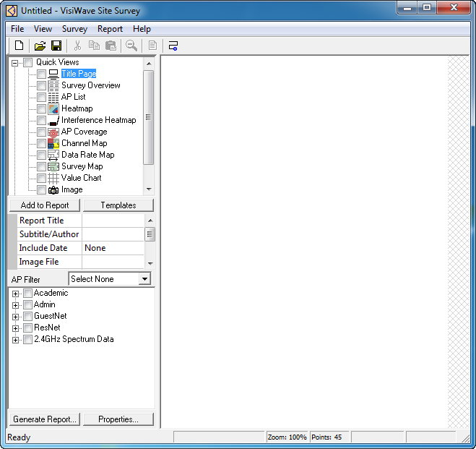476x449 pixels.
Task: Check the Channel Map checkbox
Action: click(x=42, y=143)
